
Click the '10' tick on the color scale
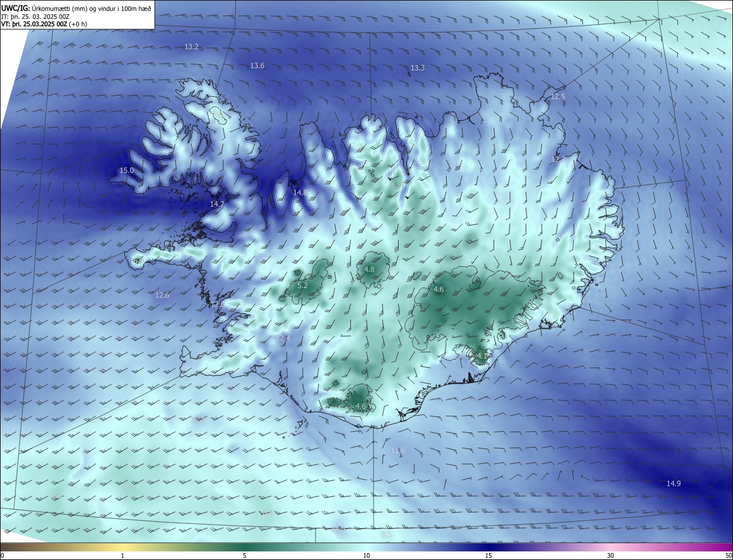366,555
